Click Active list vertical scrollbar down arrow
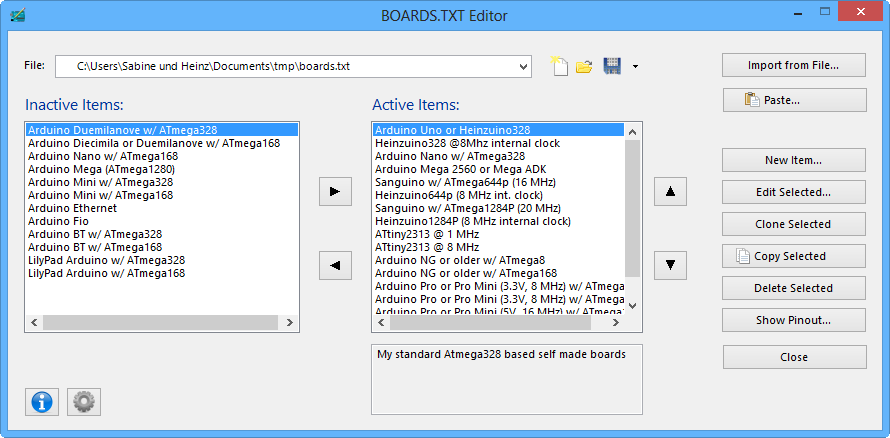 click(633, 306)
